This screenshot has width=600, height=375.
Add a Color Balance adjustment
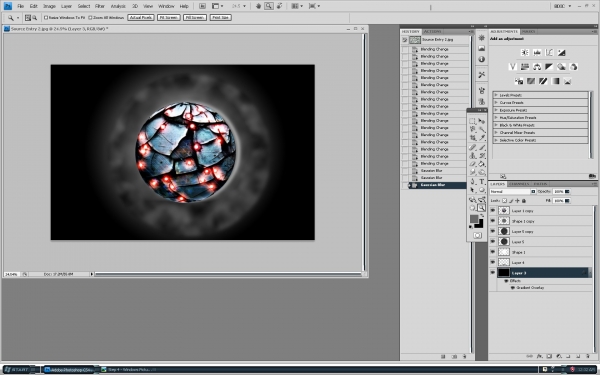(x=537, y=67)
